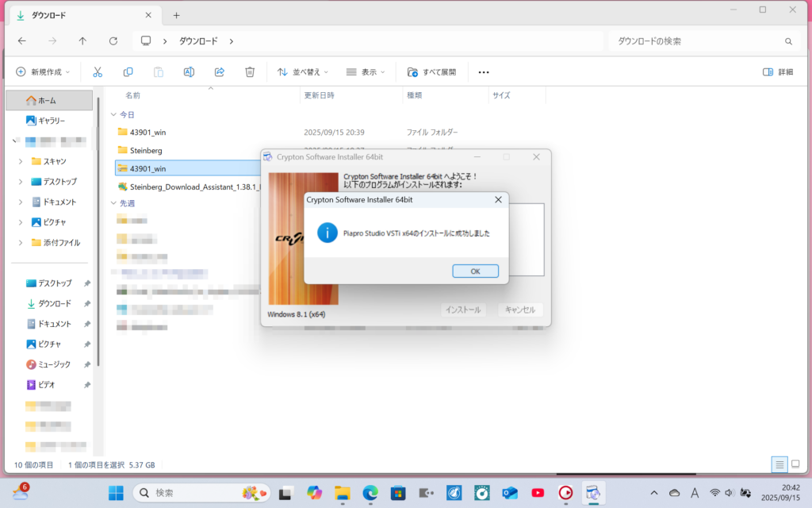Screen dimensions: 812x508
Task: Click the Share icon in toolbar
Action: pos(220,71)
